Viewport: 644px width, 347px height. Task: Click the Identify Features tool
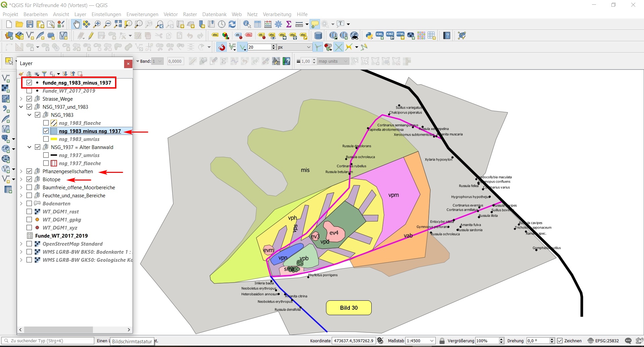click(x=247, y=24)
